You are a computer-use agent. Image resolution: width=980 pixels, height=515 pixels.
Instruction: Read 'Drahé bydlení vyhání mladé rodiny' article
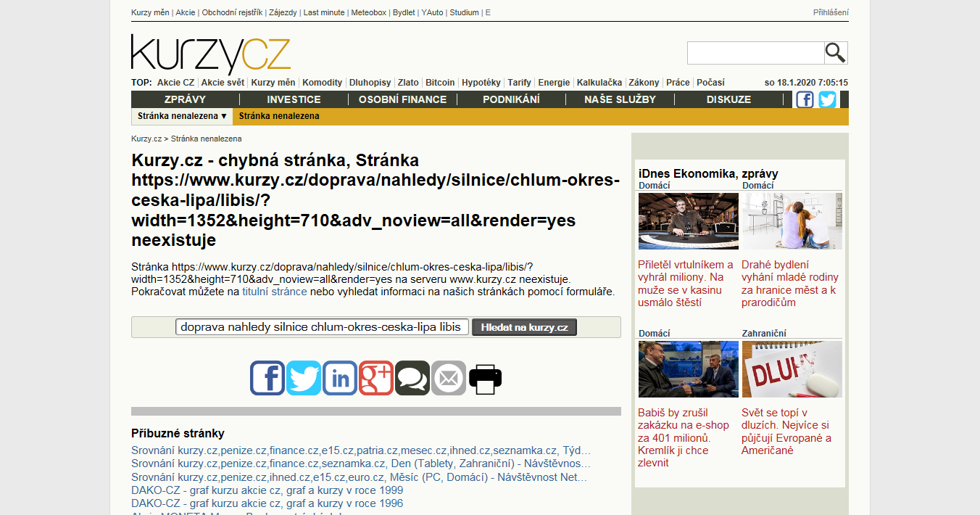click(790, 284)
